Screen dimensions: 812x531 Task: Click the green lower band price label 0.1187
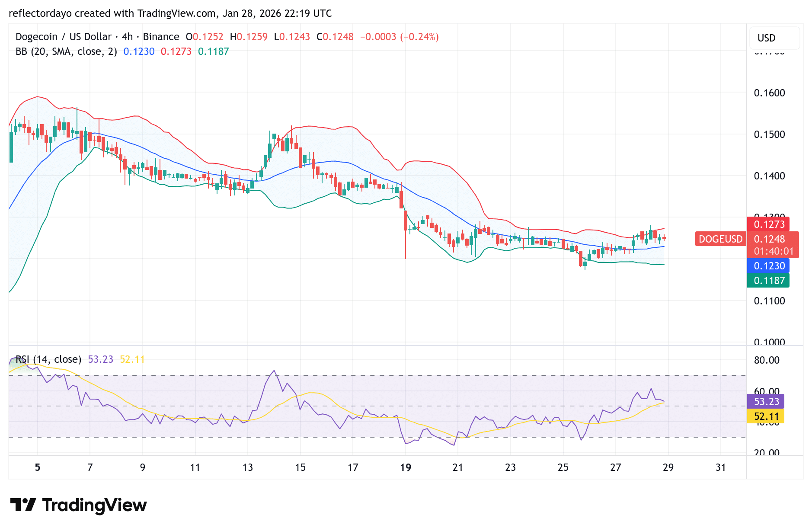768,281
